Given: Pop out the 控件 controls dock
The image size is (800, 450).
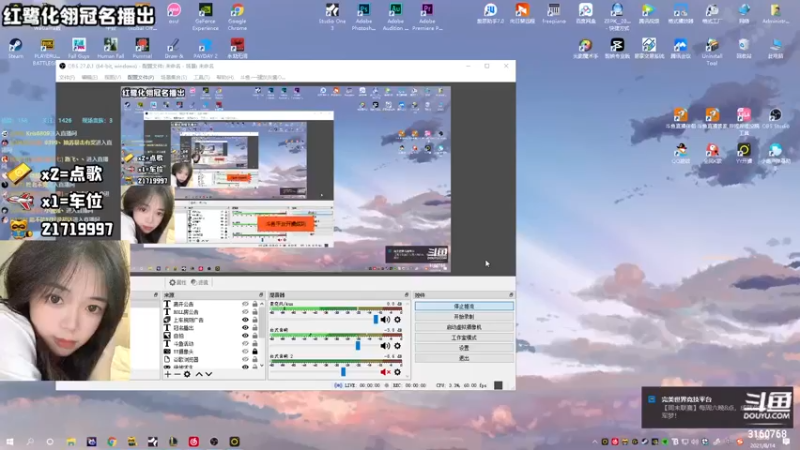Looking at the screenshot, I should (x=511, y=295).
